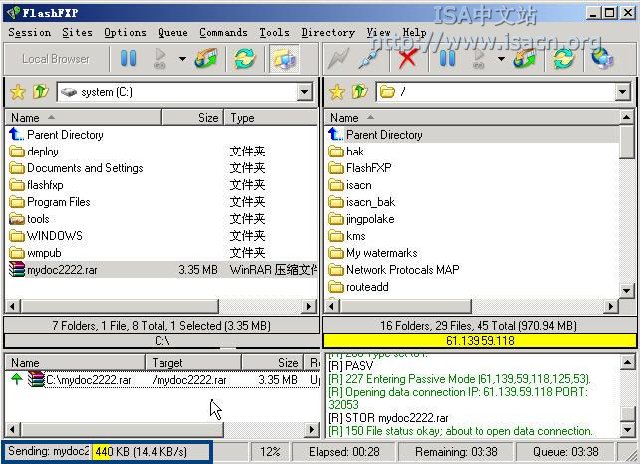Open dropdown arrow beside remote transfer icon
Screen dimensions: 640x464
point(501,59)
